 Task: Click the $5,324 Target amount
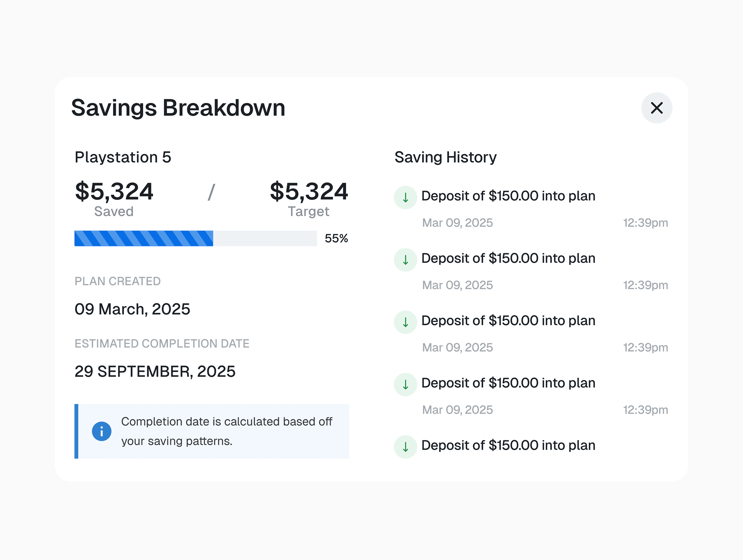click(x=308, y=191)
